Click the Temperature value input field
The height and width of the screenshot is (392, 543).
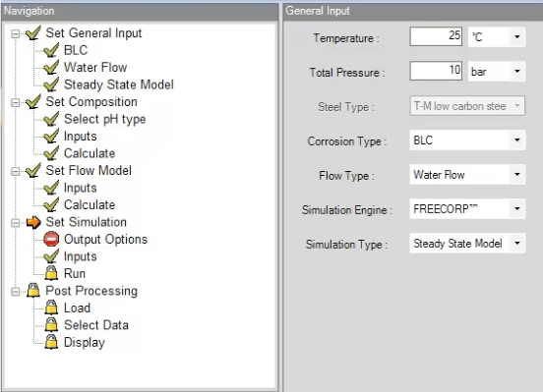tap(436, 36)
